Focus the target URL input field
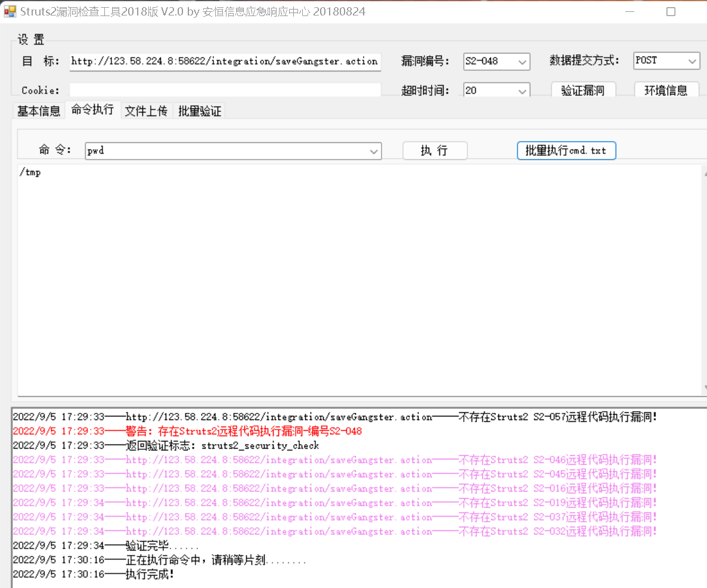707x588 pixels. pyautogui.click(x=225, y=61)
